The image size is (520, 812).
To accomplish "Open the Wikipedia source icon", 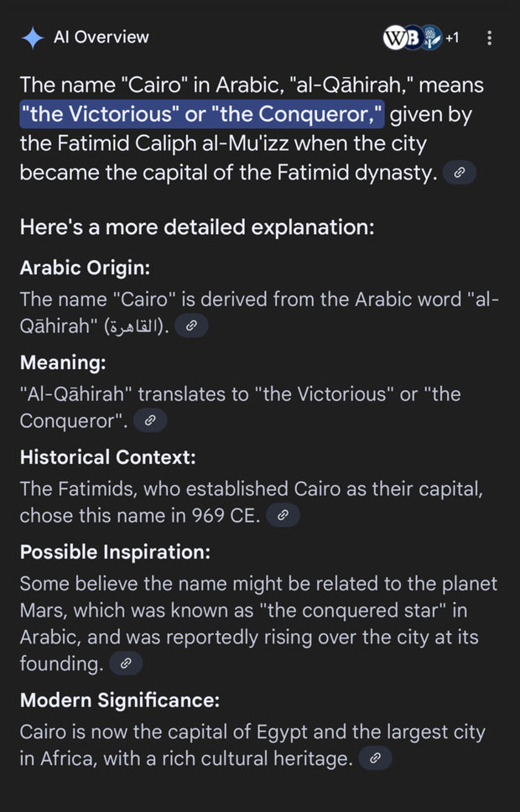I will (x=394, y=38).
